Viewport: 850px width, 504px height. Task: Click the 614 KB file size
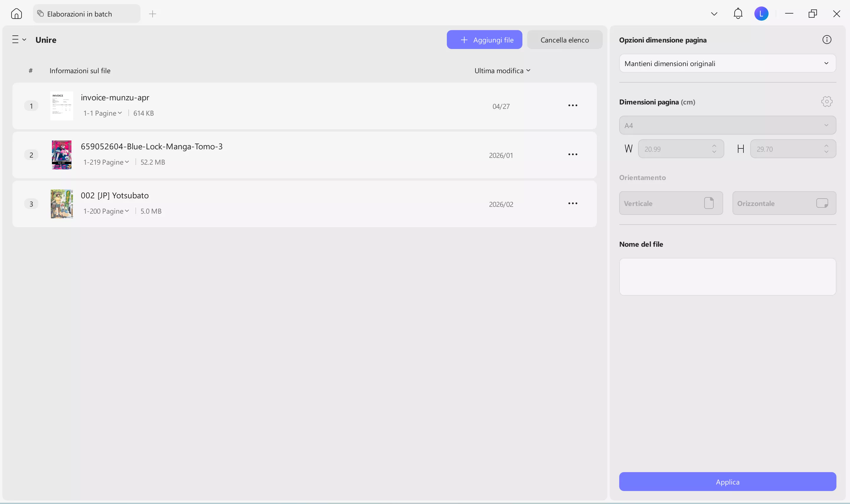(143, 113)
